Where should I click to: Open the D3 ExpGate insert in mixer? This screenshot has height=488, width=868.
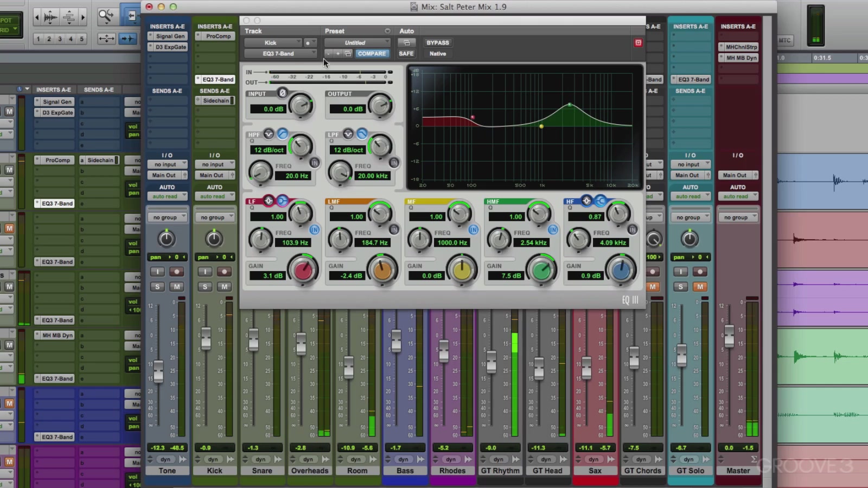[167, 47]
